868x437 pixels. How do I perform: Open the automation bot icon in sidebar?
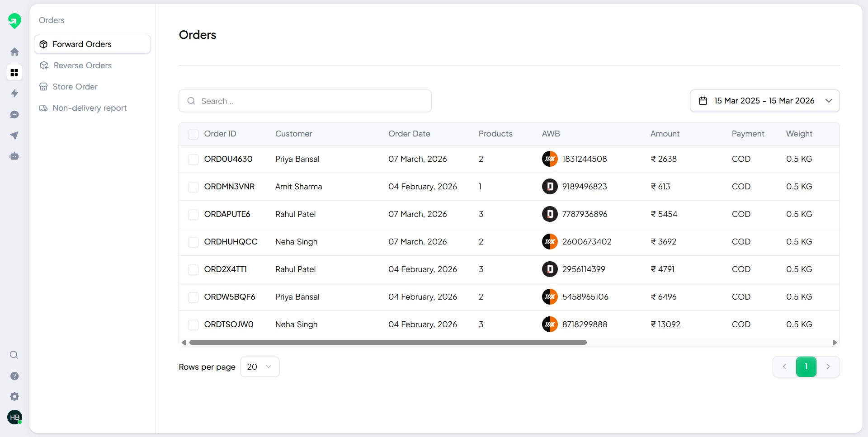coord(14,156)
